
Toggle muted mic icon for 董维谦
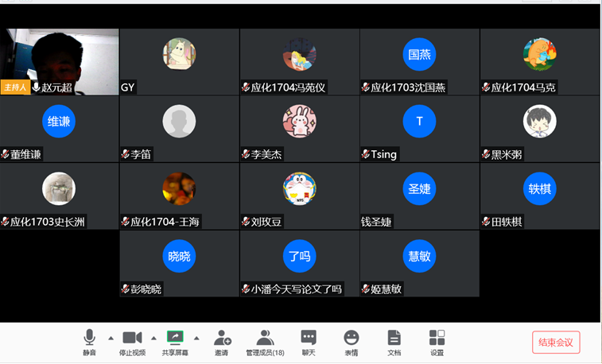click(5, 154)
